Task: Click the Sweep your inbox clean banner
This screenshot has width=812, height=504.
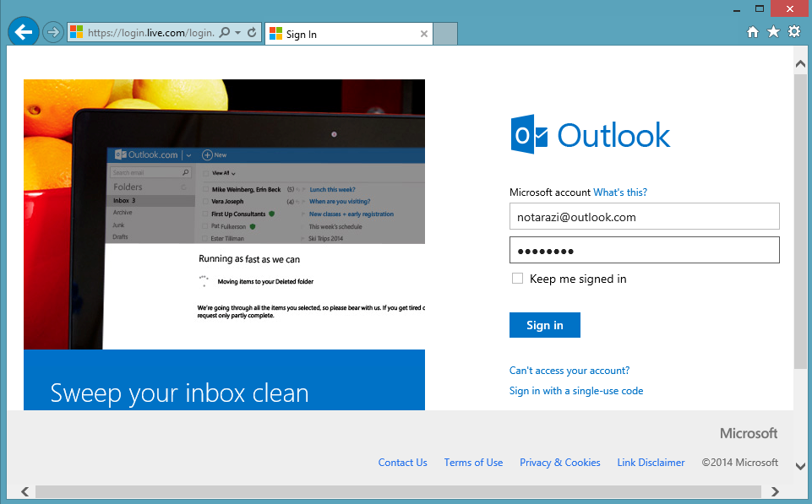Action: (x=224, y=380)
